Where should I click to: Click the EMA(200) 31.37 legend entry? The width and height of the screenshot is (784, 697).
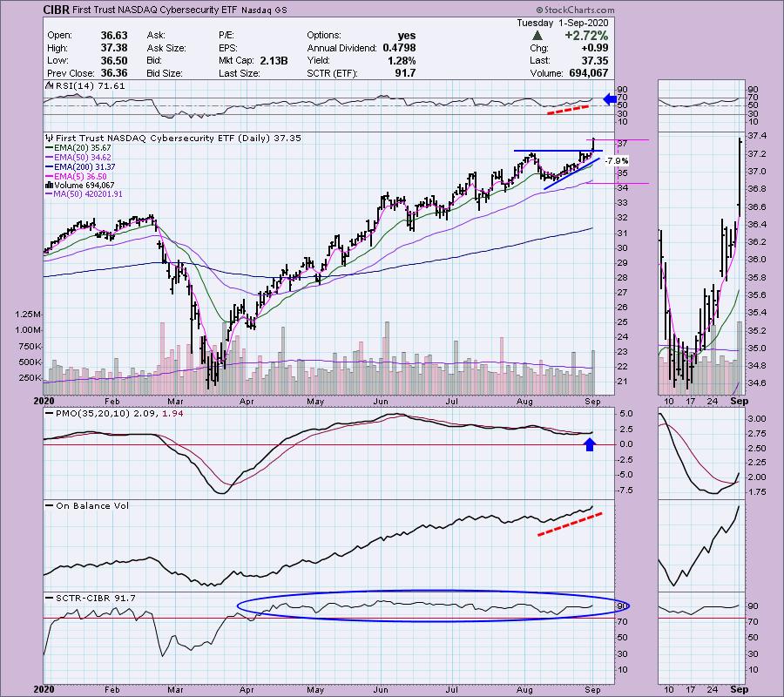point(80,167)
